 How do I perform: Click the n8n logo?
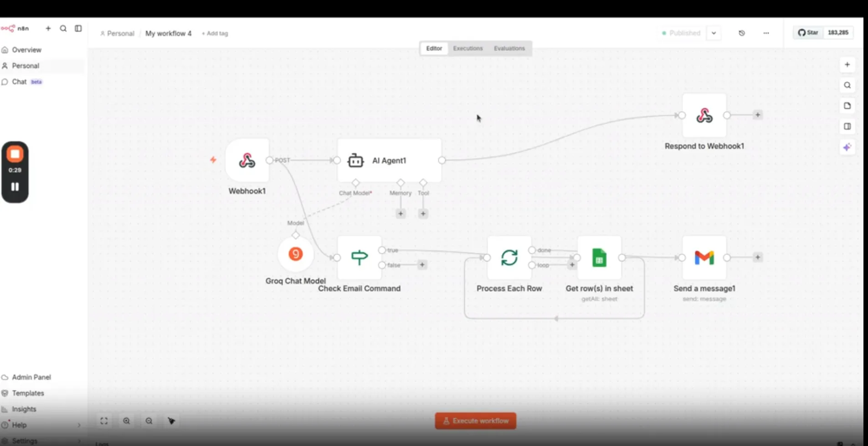15,28
